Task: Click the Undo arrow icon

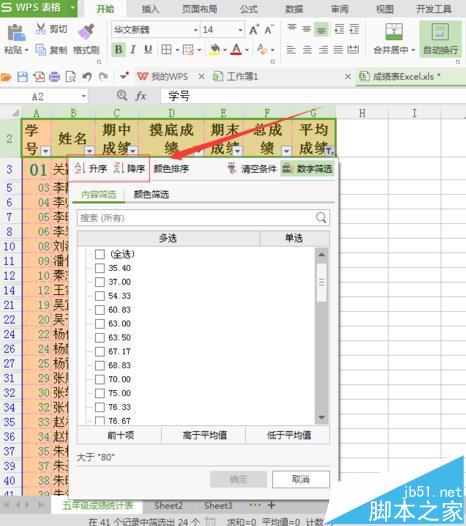Action: [x=87, y=77]
